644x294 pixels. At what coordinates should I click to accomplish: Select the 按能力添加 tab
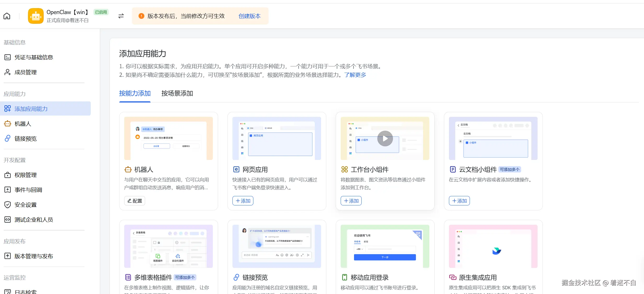pos(135,93)
